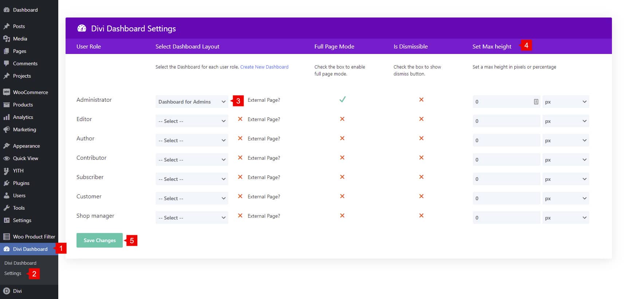The height and width of the screenshot is (299, 644).
Task: Click the Marketing megaphone icon
Action: [x=7, y=129]
